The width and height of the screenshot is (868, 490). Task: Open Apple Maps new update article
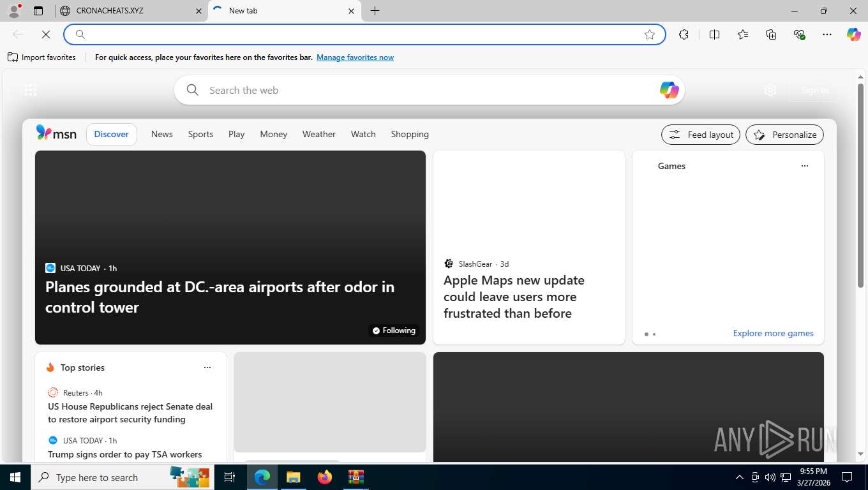[514, 297]
